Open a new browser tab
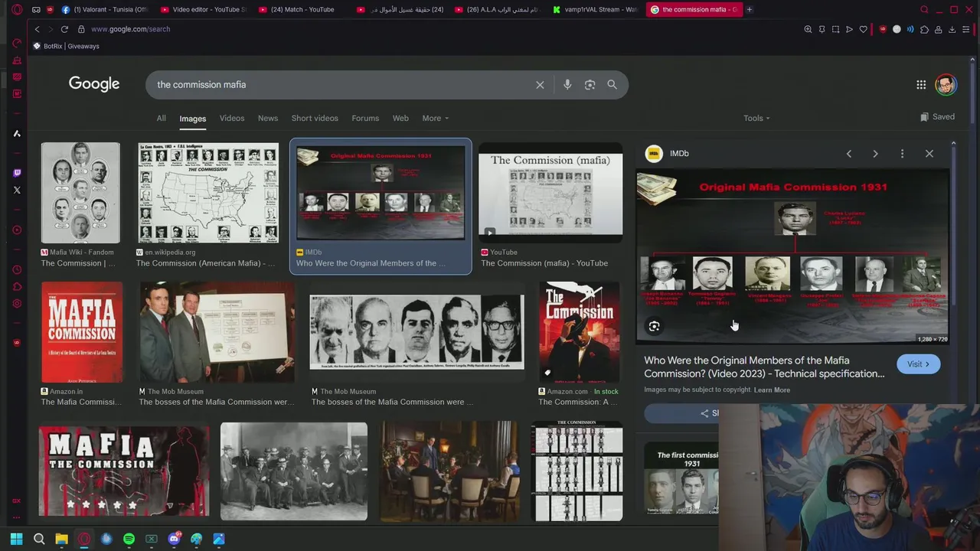 (x=749, y=9)
